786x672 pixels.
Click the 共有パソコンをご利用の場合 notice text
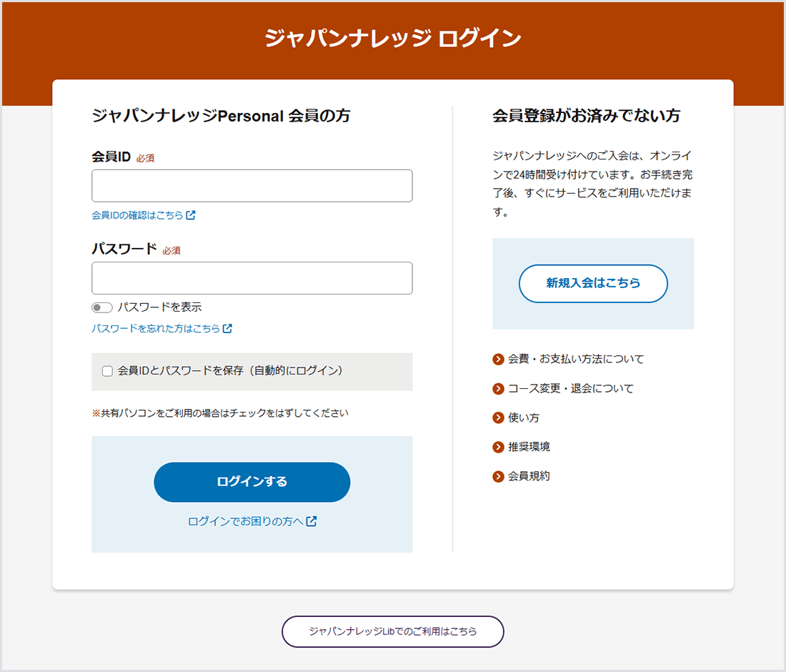220,413
